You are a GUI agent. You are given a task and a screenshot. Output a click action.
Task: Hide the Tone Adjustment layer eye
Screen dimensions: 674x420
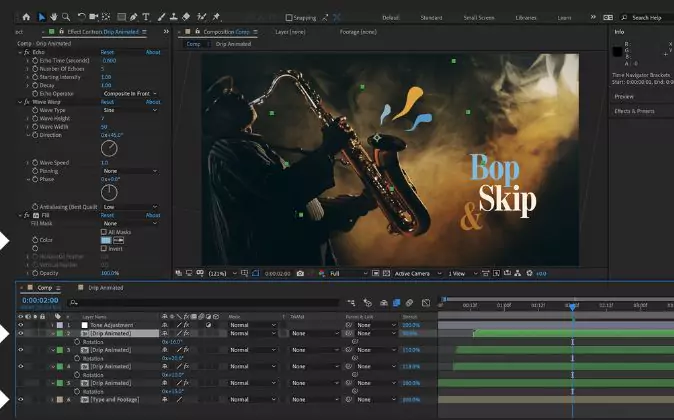[21, 325]
